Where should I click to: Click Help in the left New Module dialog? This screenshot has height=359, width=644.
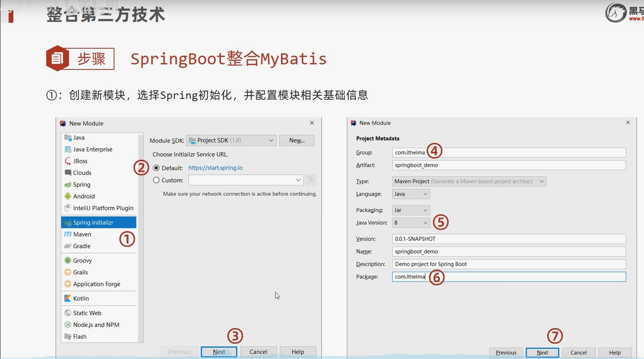[x=298, y=352]
